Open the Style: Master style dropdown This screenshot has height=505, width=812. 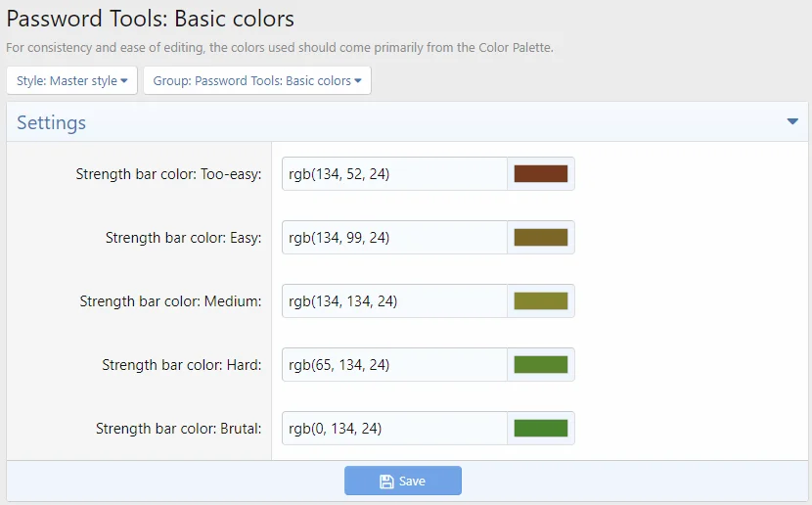(72, 81)
